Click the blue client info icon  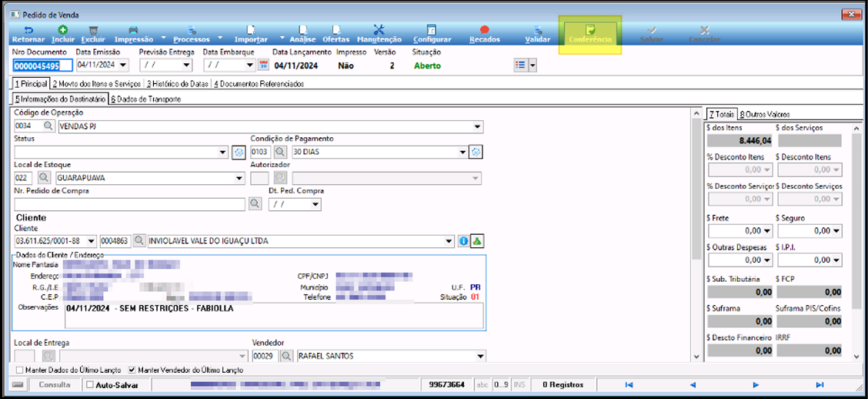[463, 241]
